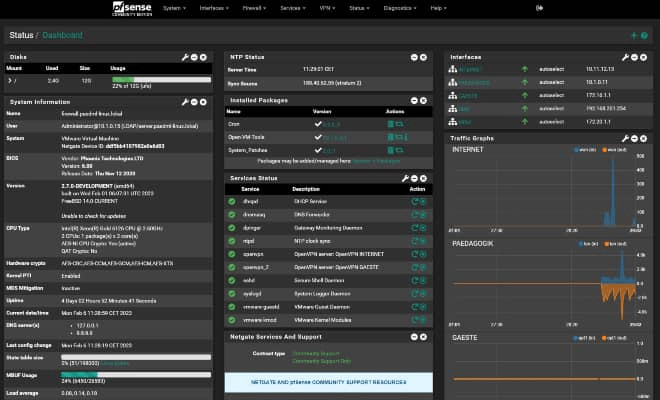Open the PAEDAGOGIK interface link in Interfaces widget
The width and height of the screenshot is (660, 400).
(x=474, y=83)
